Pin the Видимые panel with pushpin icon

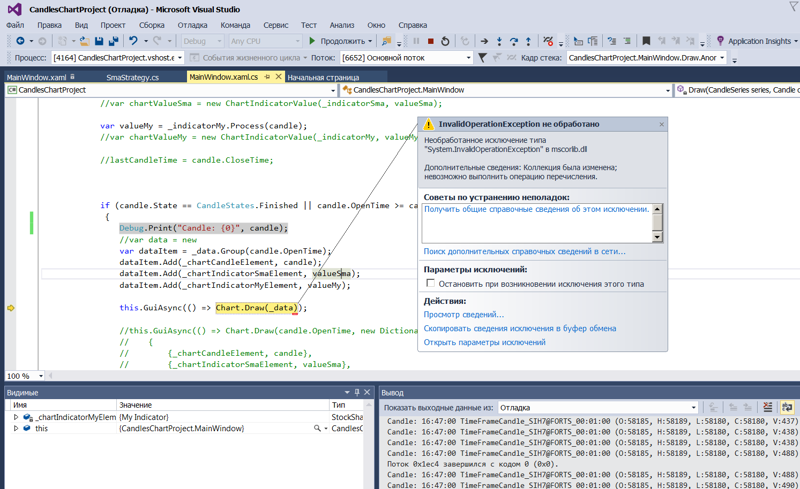pyautogui.click(x=357, y=392)
